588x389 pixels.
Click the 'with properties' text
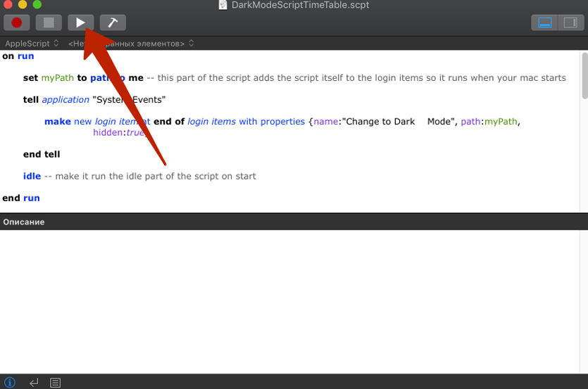272,122
